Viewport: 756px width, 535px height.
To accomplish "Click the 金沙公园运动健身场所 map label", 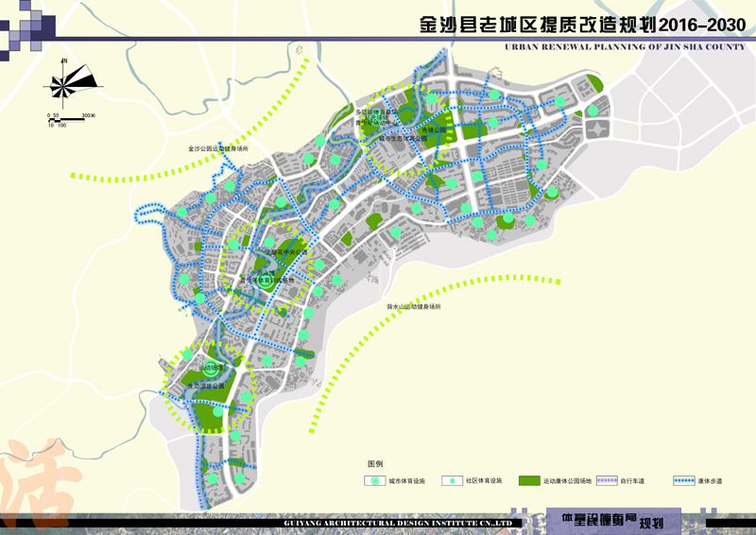I will [x=218, y=149].
